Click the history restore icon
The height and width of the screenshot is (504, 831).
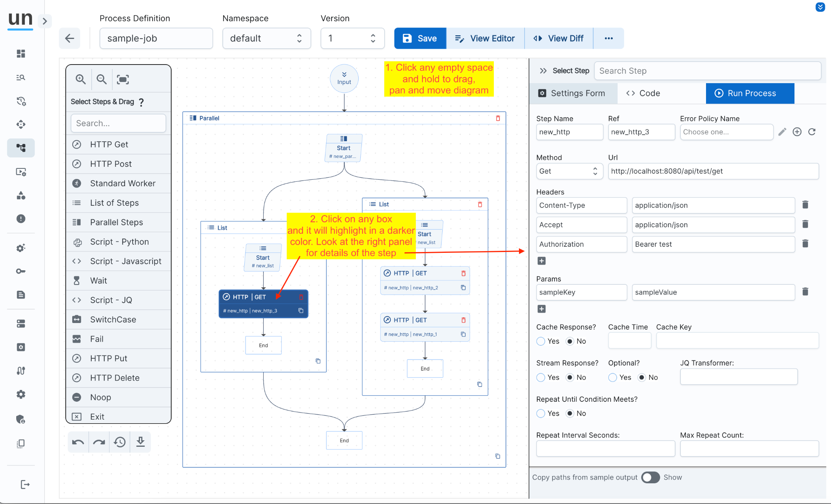pos(120,442)
